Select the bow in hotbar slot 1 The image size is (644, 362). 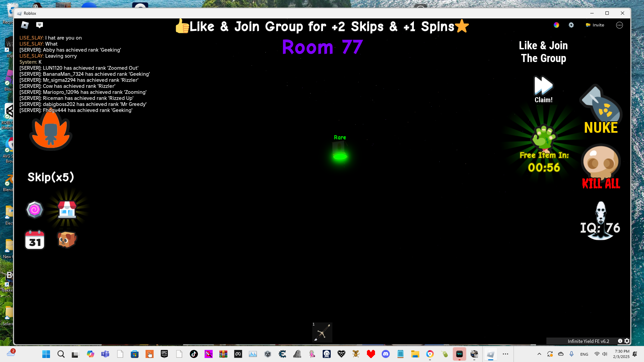[x=322, y=332]
